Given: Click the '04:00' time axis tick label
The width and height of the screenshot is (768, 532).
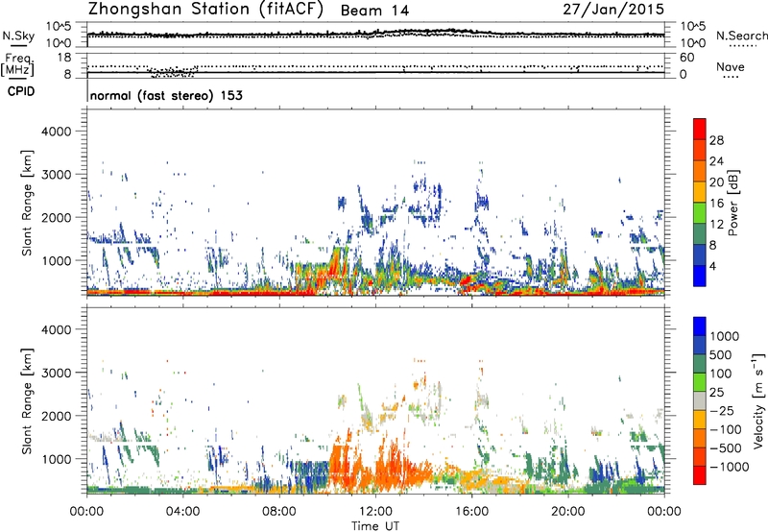Looking at the screenshot, I should click(x=183, y=512).
